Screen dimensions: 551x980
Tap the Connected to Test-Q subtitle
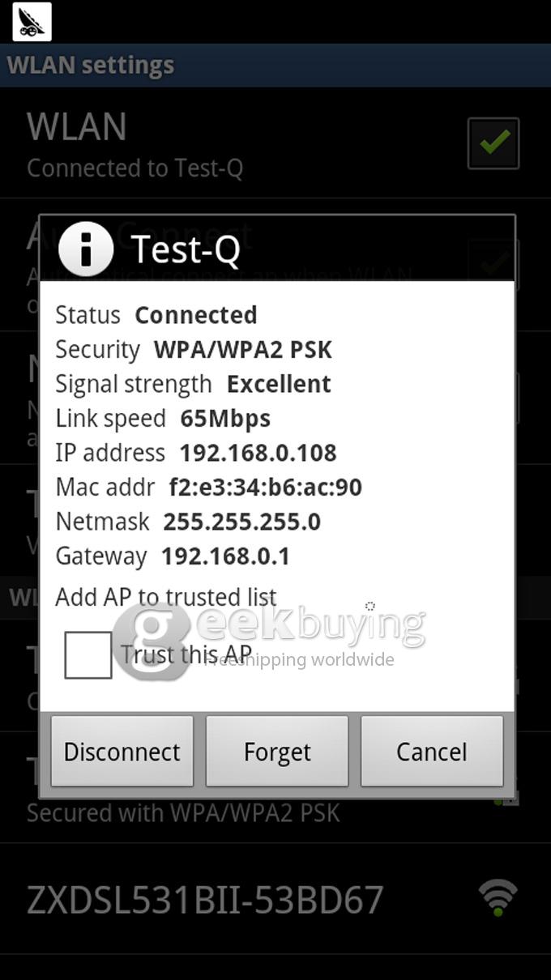[x=135, y=168]
